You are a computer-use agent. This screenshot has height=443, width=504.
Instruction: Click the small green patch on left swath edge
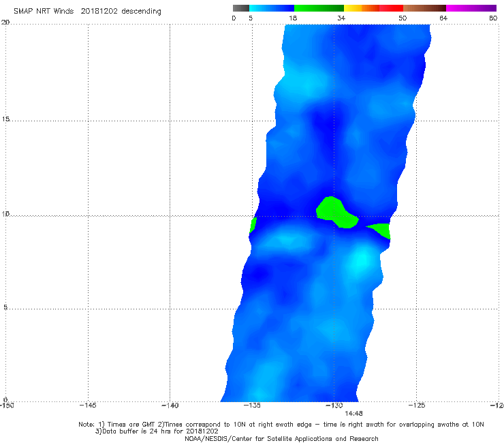point(253,225)
